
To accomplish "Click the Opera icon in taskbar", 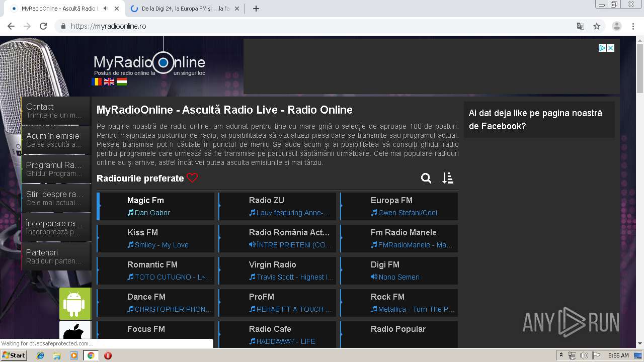I will (x=108, y=355).
